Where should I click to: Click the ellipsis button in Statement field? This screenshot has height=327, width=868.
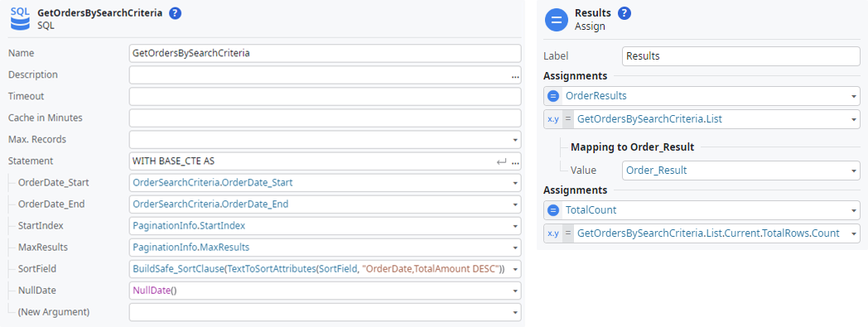[x=515, y=162]
